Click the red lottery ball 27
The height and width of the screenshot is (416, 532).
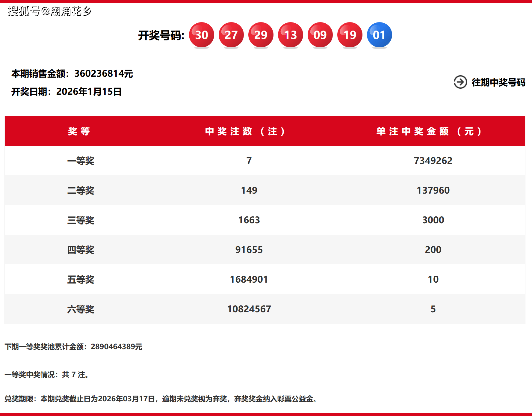(231, 35)
